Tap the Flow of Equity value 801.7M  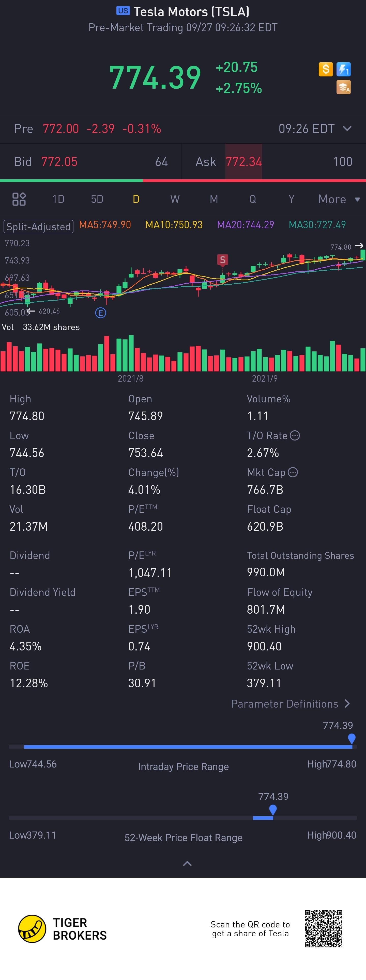266,610
